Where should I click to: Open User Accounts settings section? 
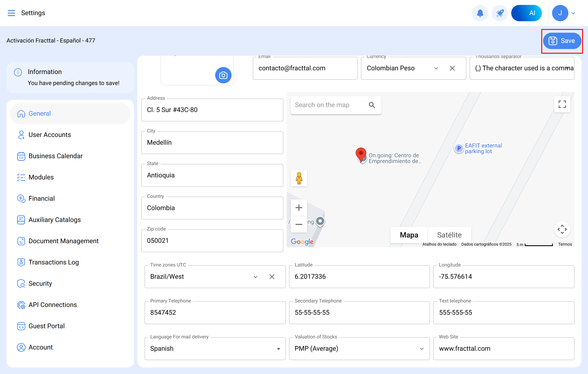tap(50, 135)
